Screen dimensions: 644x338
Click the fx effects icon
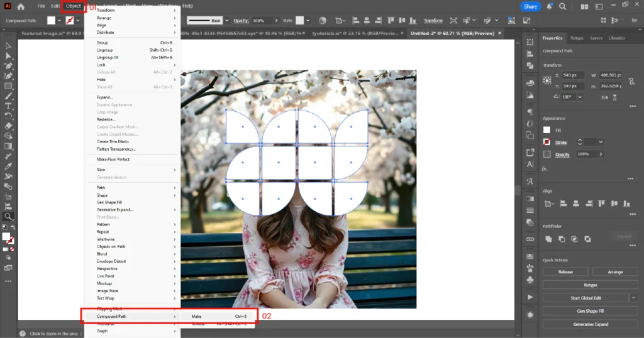pyautogui.click(x=545, y=168)
